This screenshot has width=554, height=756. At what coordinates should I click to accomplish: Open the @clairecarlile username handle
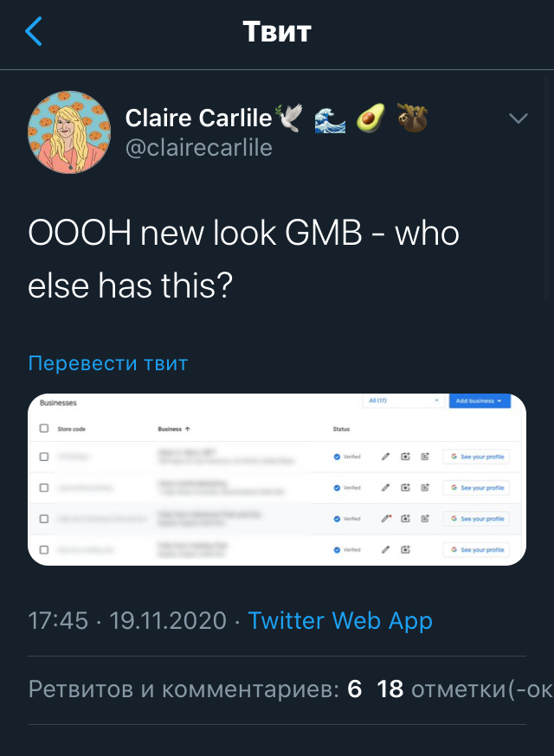tap(199, 148)
